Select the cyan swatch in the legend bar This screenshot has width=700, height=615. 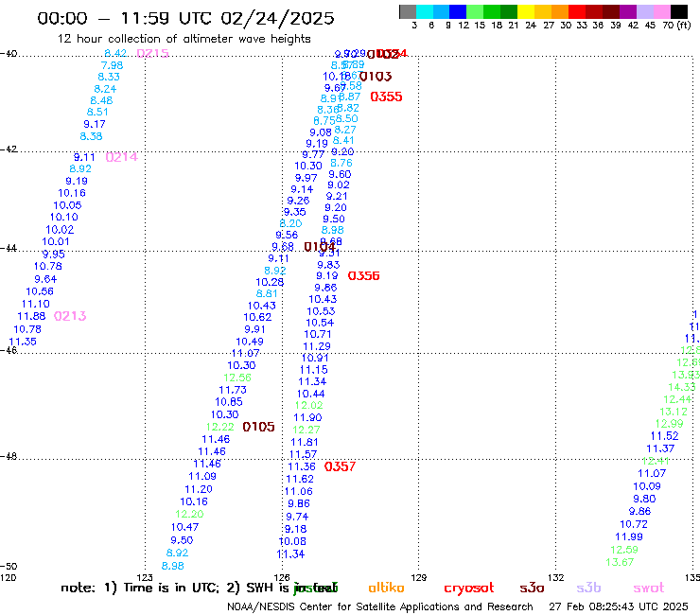click(x=424, y=11)
